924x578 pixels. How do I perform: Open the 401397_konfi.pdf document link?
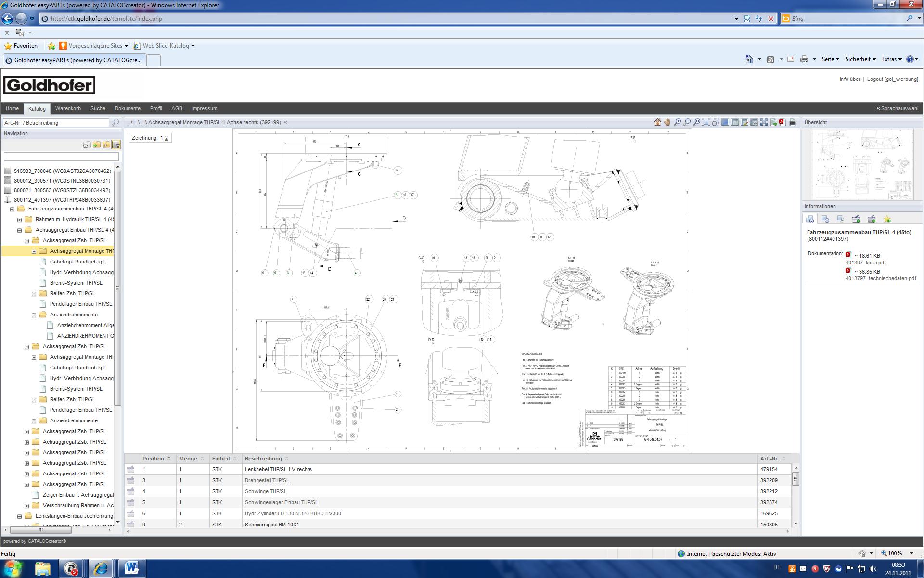pos(865,263)
